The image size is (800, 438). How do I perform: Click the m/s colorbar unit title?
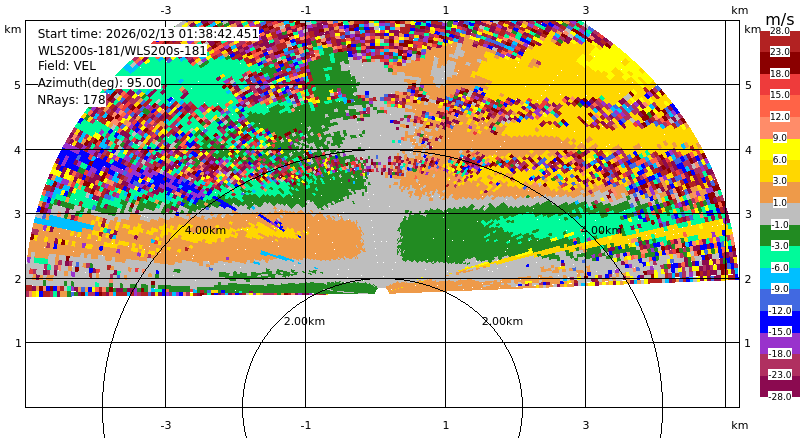pos(780,19)
